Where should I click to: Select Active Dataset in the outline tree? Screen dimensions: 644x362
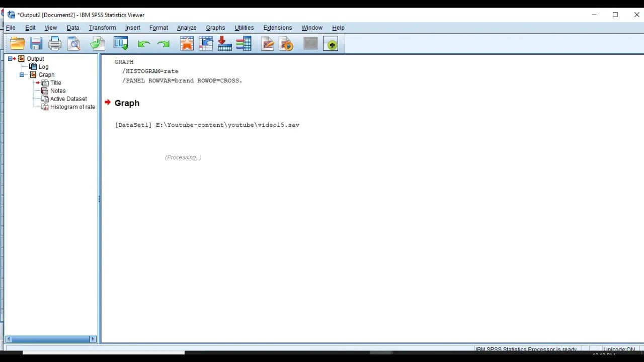(68, 99)
